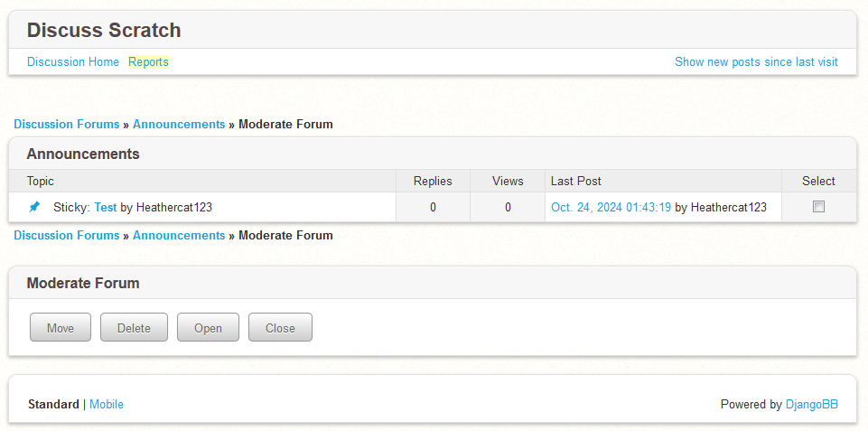The image size is (868, 431).
Task: Show new posts since last visit
Action: tap(756, 62)
